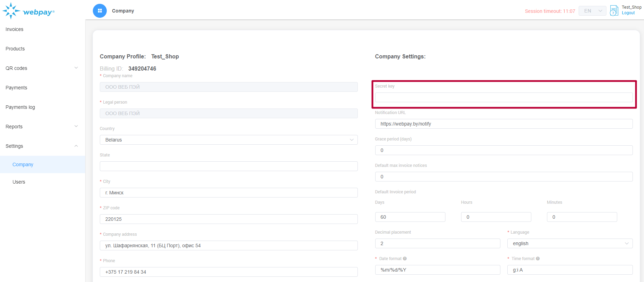
Task: Open the Language dropdown showing english
Action: click(x=570, y=243)
